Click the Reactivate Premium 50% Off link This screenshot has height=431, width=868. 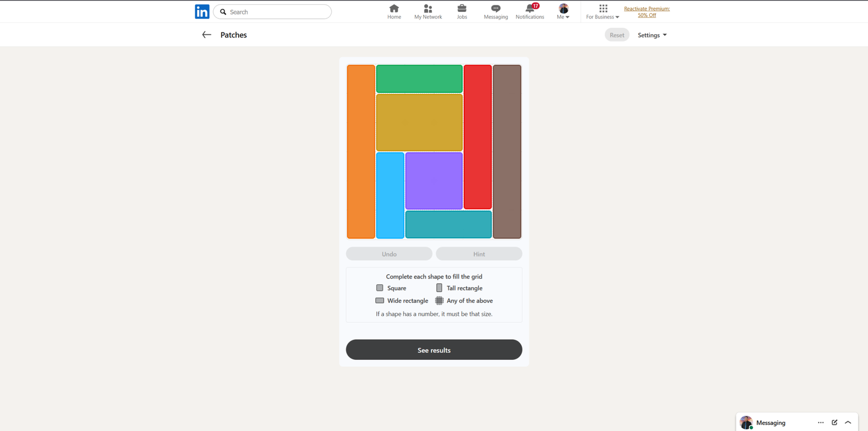(647, 12)
